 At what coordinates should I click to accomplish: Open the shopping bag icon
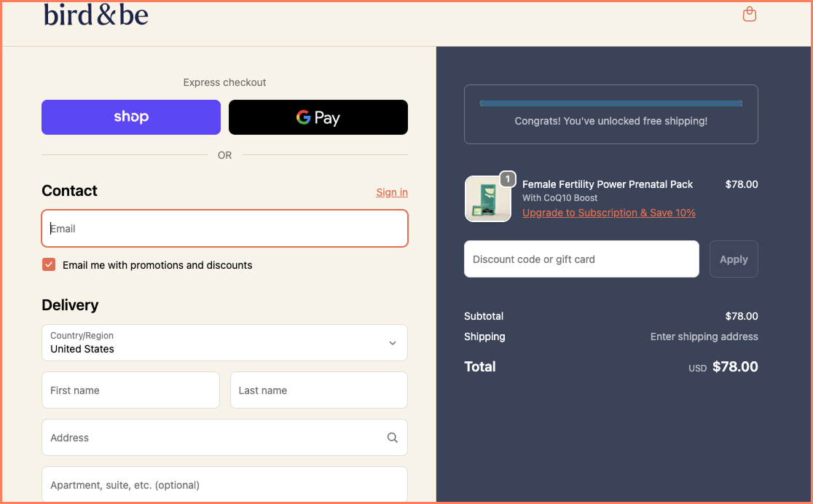coord(749,14)
